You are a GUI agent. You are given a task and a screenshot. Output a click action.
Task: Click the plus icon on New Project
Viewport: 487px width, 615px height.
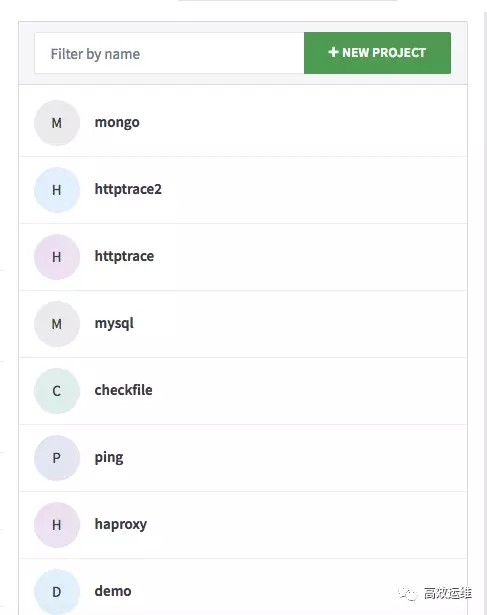pyautogui.click(x=333, y=52)
